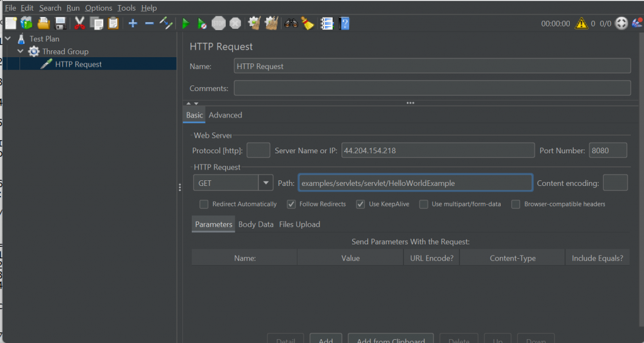Click the Paste clipboard icon
The image size is (644, 343).
point(113,24)
